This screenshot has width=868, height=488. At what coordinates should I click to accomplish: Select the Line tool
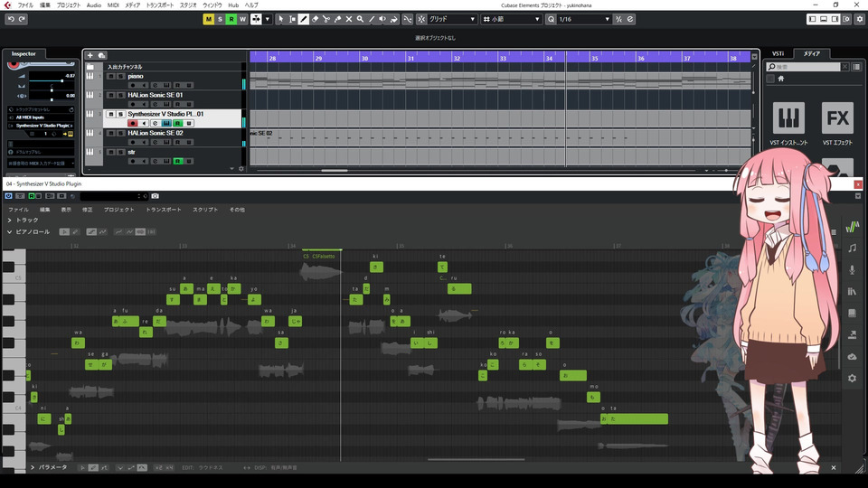[372, 19]
